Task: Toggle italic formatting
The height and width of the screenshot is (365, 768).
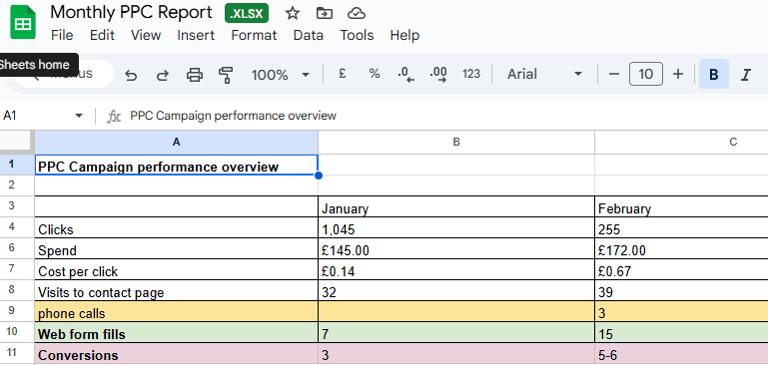Action: pos(745,74)
